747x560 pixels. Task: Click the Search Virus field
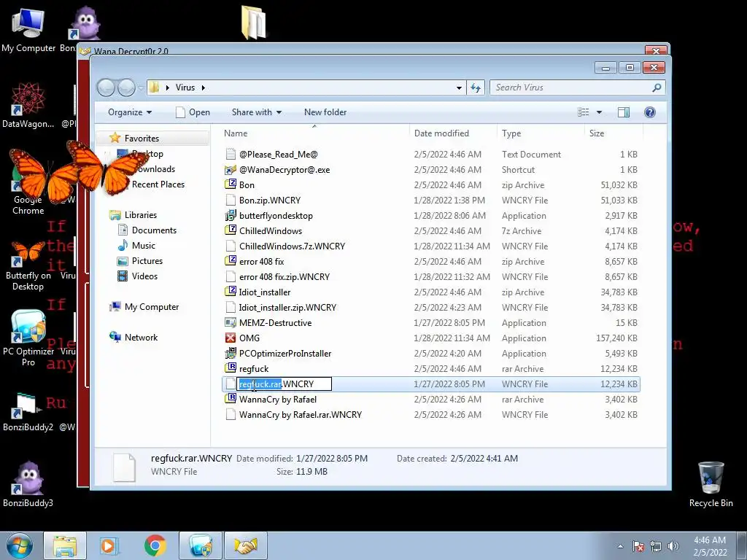(x=577, y=87)
